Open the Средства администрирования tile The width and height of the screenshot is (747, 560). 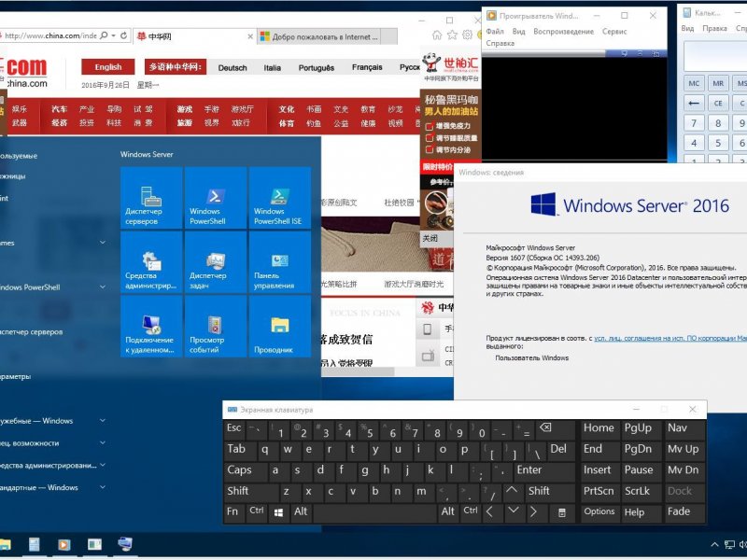coord(151,262)
